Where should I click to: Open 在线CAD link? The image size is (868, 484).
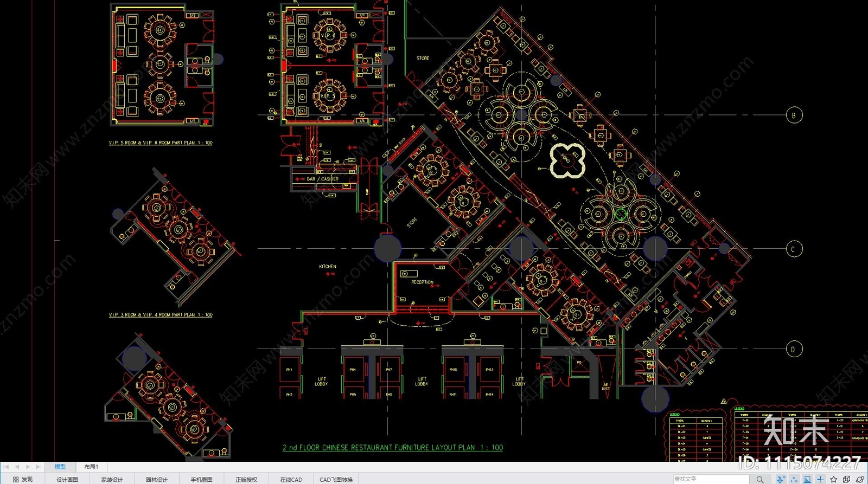coord(291,480)
